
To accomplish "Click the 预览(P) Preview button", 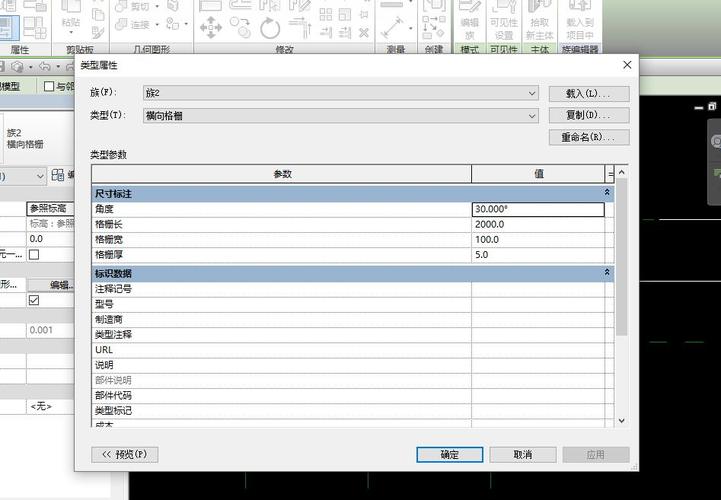I will click(125, 454).
